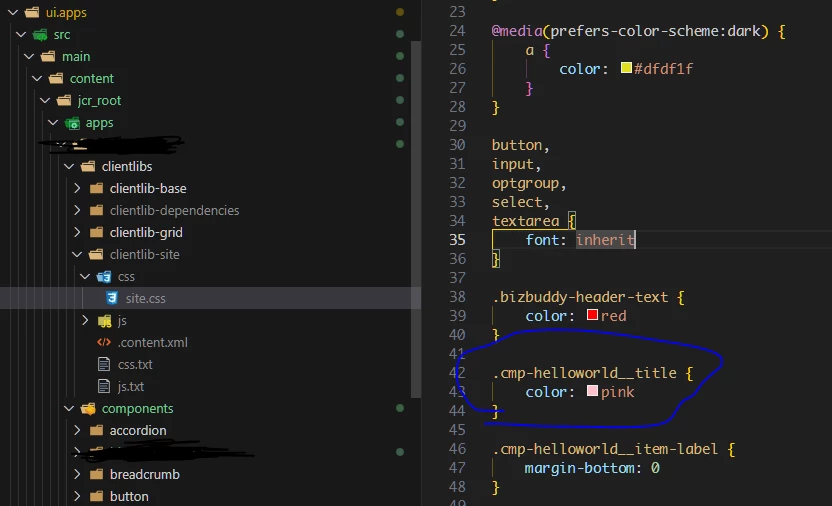Click the breadcrumb folder icon
Image resolution: width=832 pixels, height=506 pixels.
(x=96, y=474)
